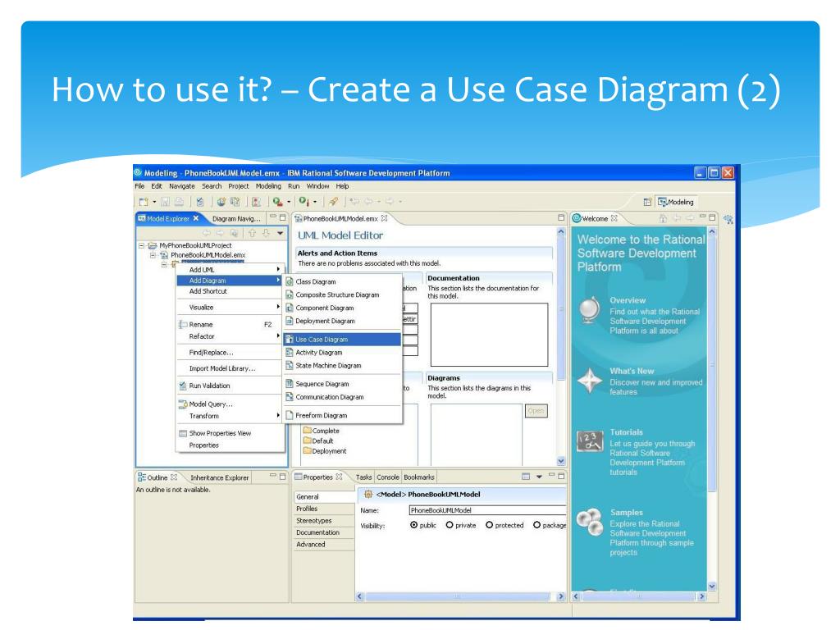Switch to the Diagram Navigator tab
The image size is (840, 630).
(x=236, y=218)
